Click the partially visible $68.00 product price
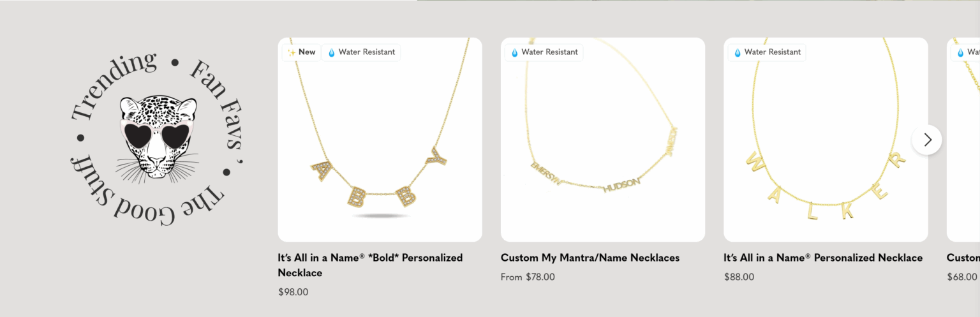 961,277
